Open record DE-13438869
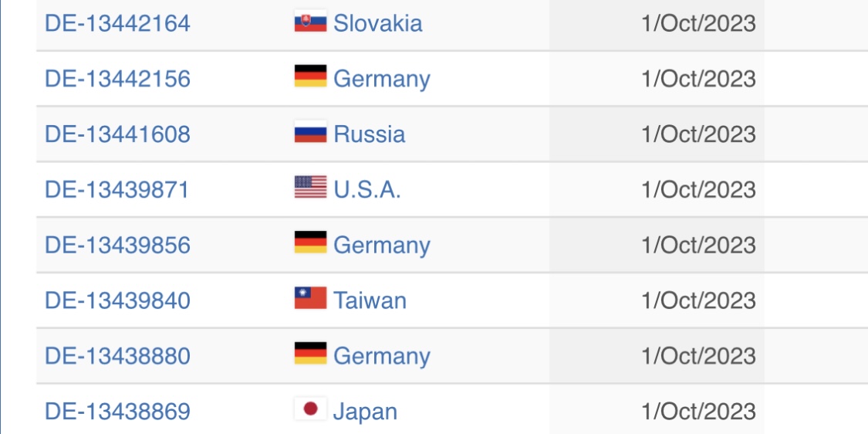The image size is (868, 434). [117, 412]
